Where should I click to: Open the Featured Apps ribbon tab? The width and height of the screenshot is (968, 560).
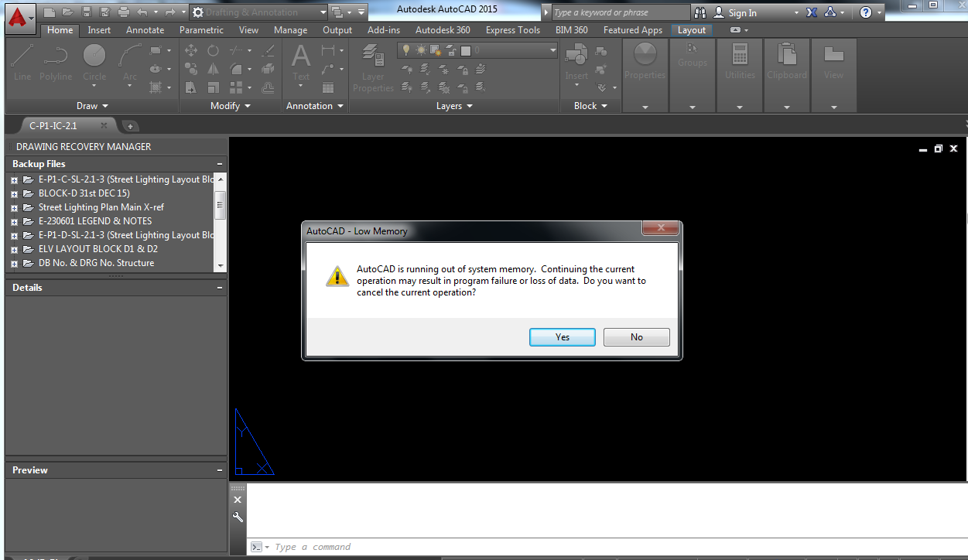633,30
